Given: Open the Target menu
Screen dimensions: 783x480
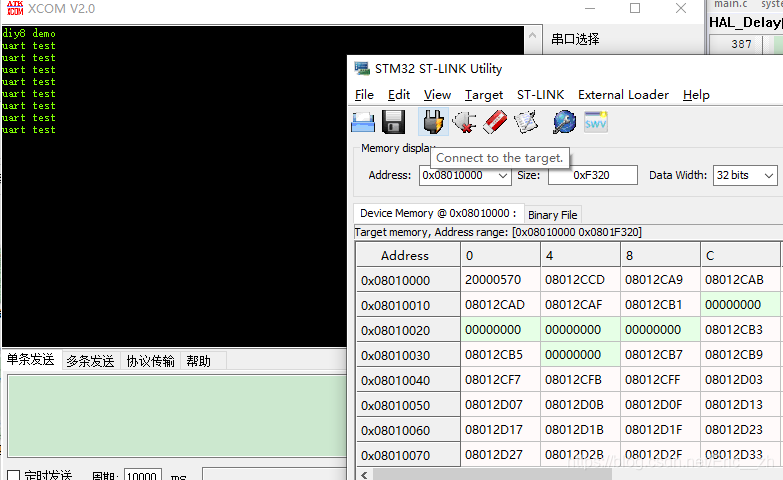Looking at the screenshot, I should tap(483, 95).
